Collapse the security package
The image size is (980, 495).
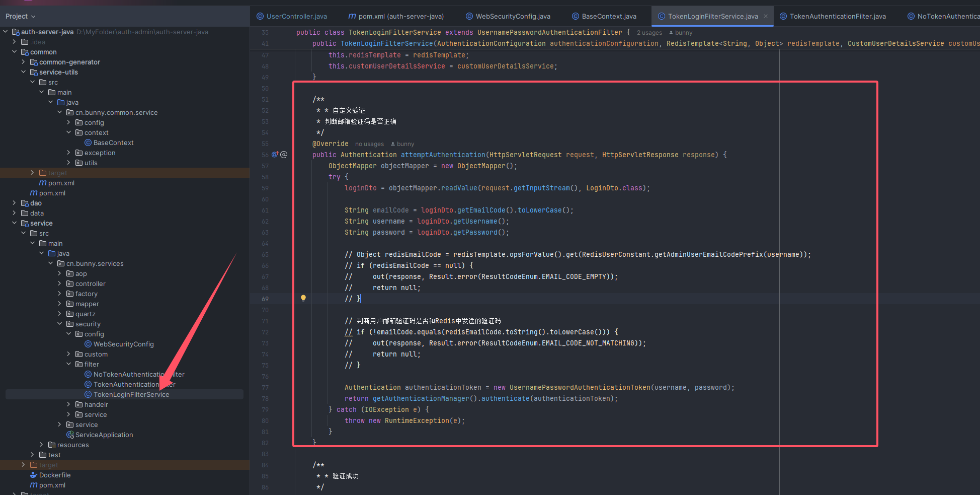60,324
